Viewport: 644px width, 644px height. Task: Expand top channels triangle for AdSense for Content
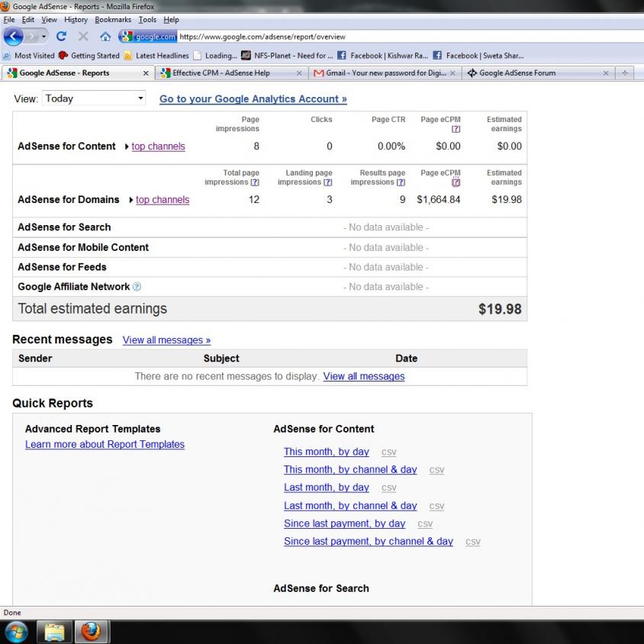[127, 147]
